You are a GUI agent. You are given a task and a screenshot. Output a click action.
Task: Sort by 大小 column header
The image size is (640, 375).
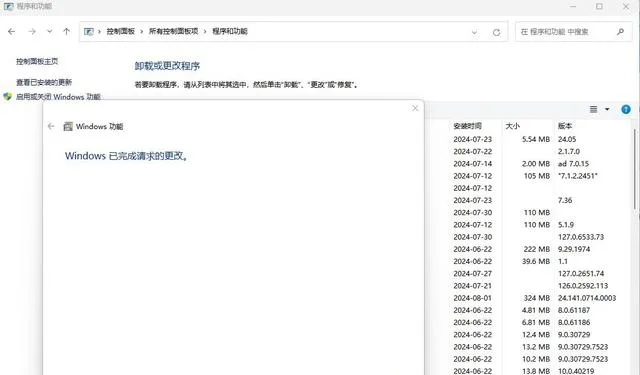[513, 126]
